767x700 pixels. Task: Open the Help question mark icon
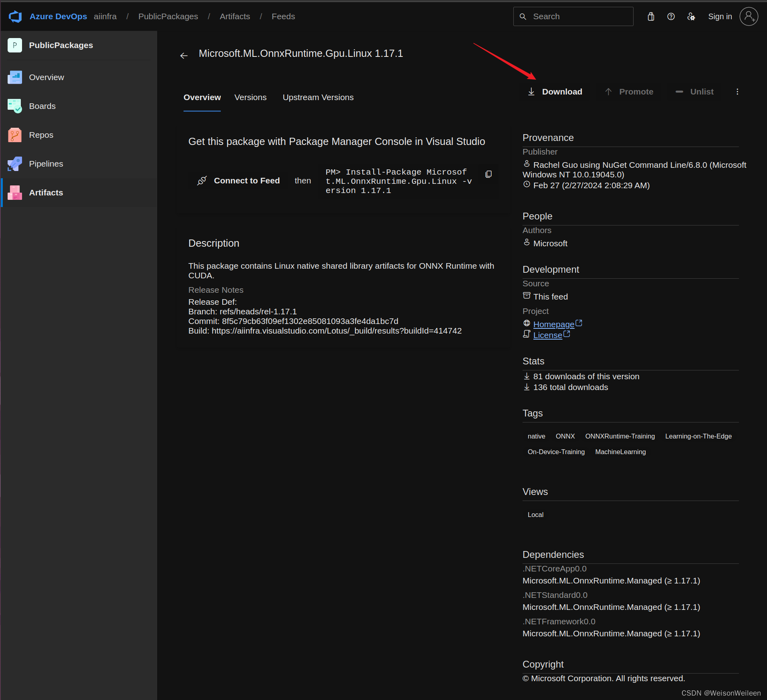pyautogui.click(x=671, y=16)
